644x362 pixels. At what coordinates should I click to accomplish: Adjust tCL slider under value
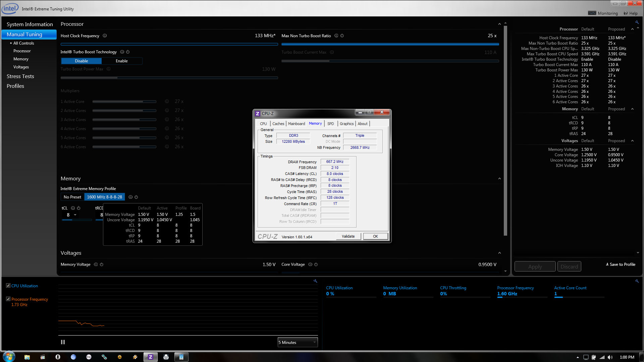coord(77,220)
